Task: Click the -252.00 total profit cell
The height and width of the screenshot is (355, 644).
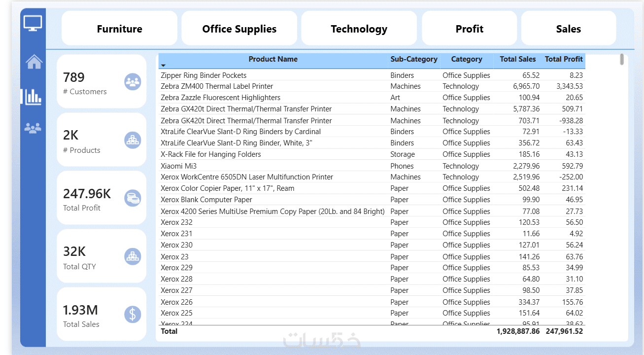Action: (571, 177)
